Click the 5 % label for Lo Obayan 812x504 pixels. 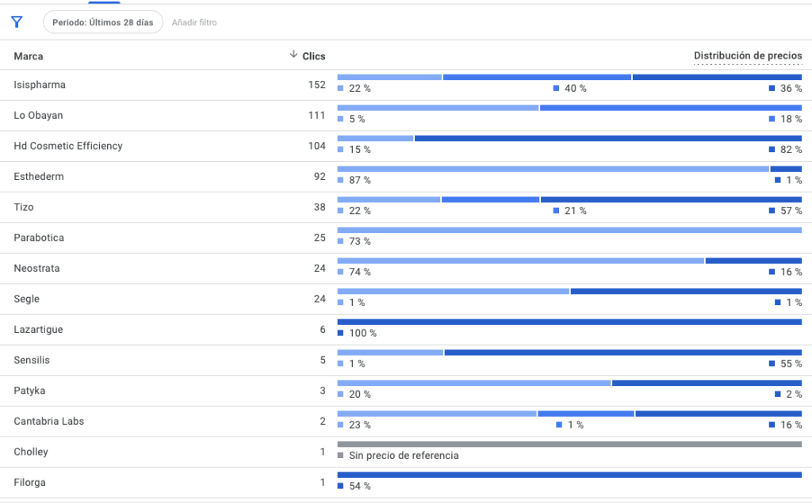357,119
